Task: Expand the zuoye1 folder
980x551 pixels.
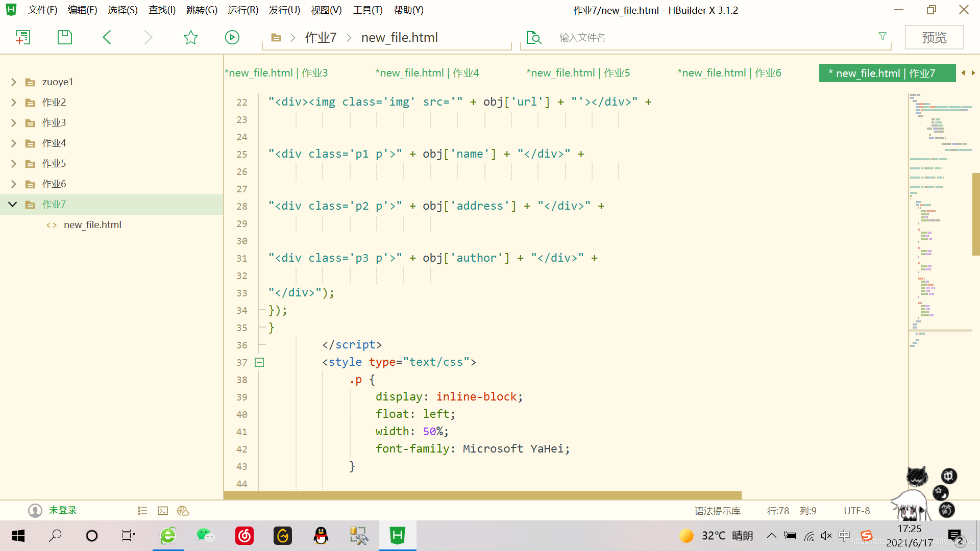Action: 14,82
